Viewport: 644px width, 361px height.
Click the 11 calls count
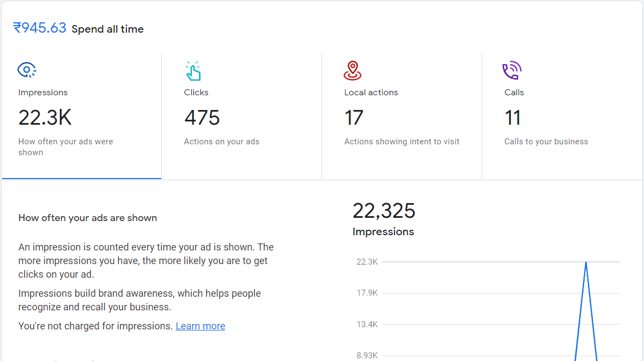pyautogui.click(x=513, y=118)
